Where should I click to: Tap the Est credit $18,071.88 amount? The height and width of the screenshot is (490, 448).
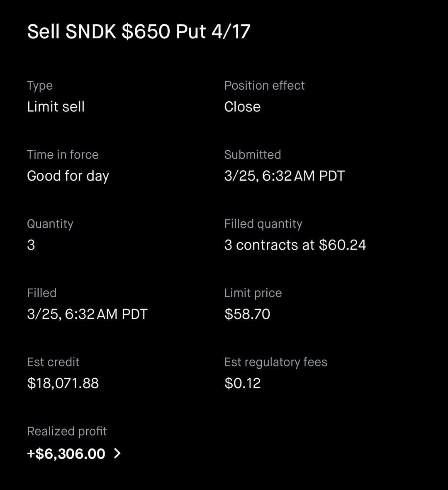click(63, 383)
